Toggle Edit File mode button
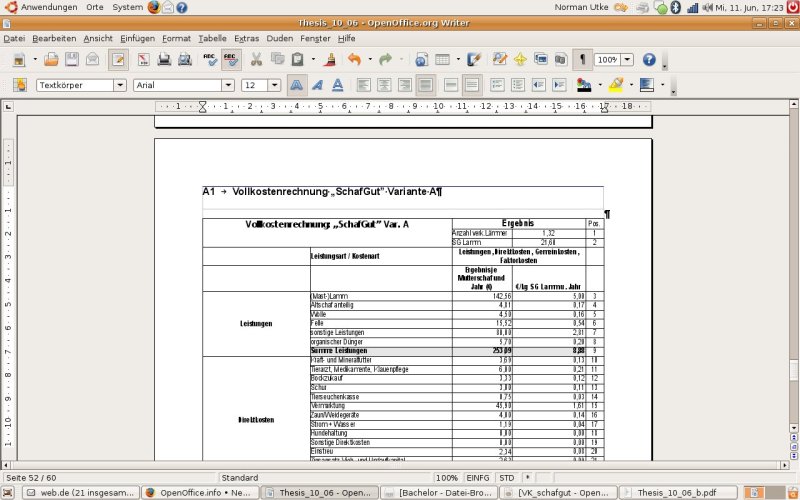800x500 pixels. [x=117, y=60]
